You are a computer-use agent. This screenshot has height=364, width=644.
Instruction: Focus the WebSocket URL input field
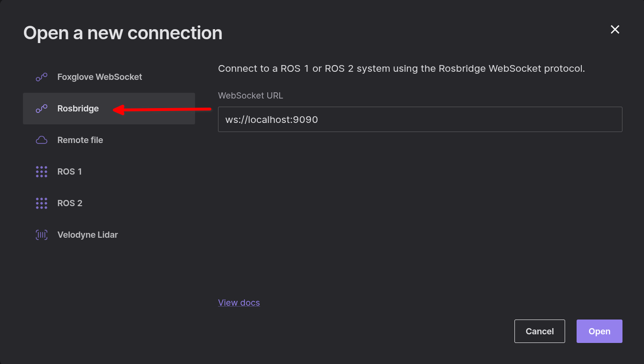click(x=420, y=120)
